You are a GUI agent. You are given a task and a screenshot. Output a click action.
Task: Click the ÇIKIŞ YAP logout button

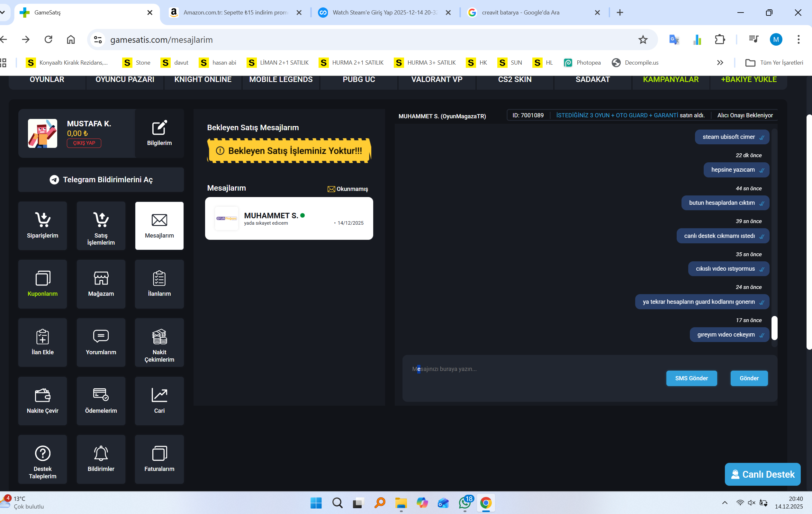84,143
